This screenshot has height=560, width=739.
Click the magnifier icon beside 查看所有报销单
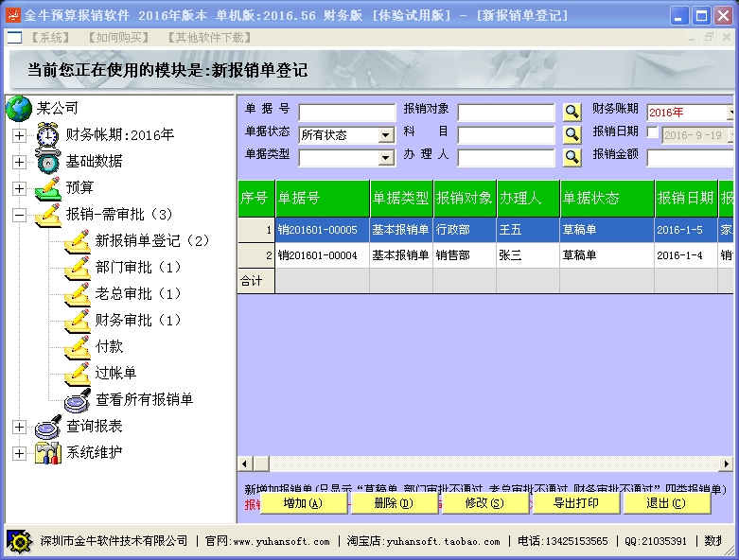78,400
